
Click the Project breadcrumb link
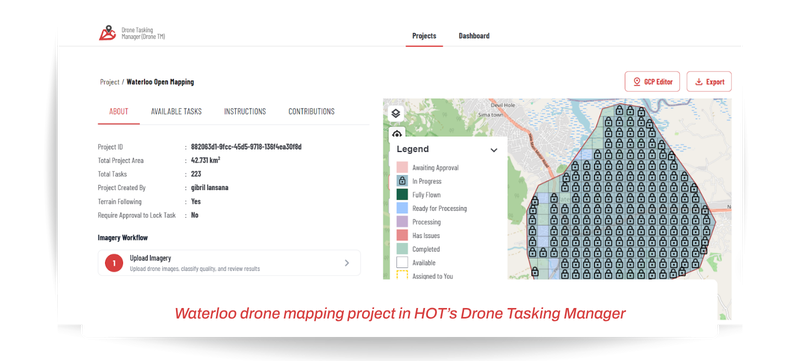(110, 82)
